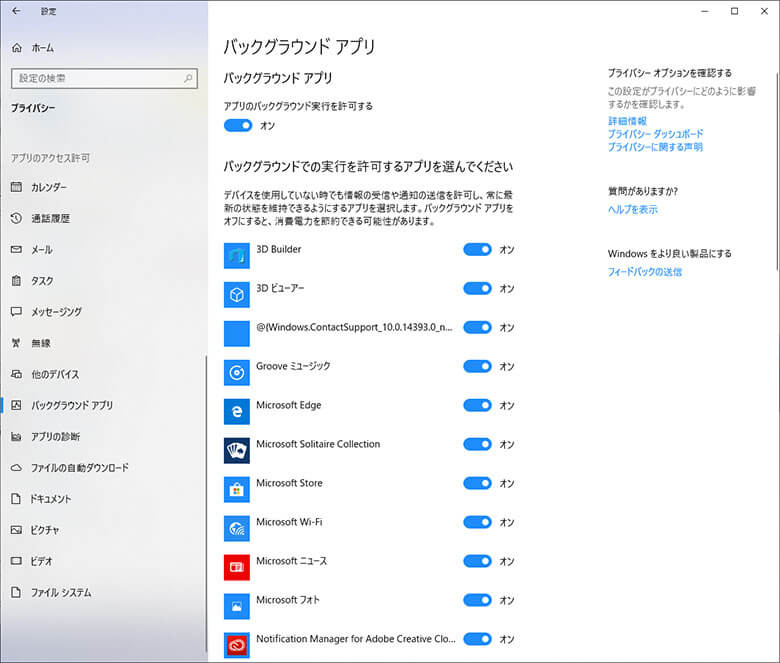Click the ビデオ screen icon
Viewport: 780px width, 663px height.
pos(16,561)
